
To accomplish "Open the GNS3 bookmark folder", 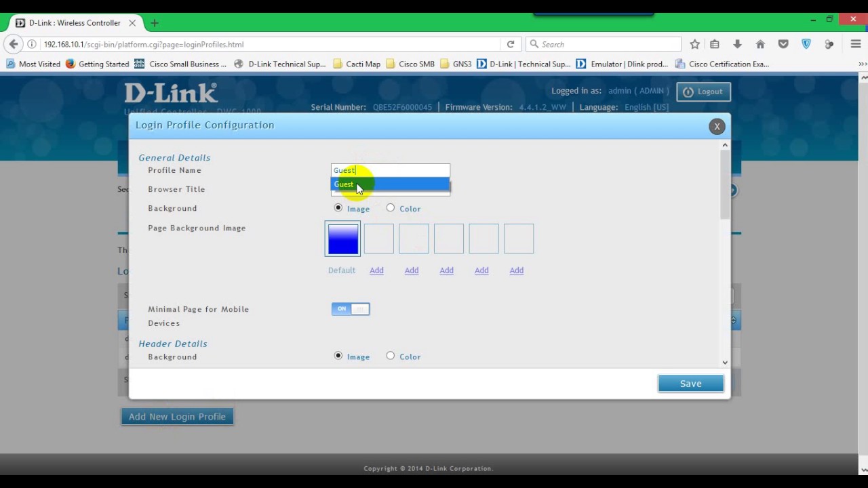I will [456, 64].
